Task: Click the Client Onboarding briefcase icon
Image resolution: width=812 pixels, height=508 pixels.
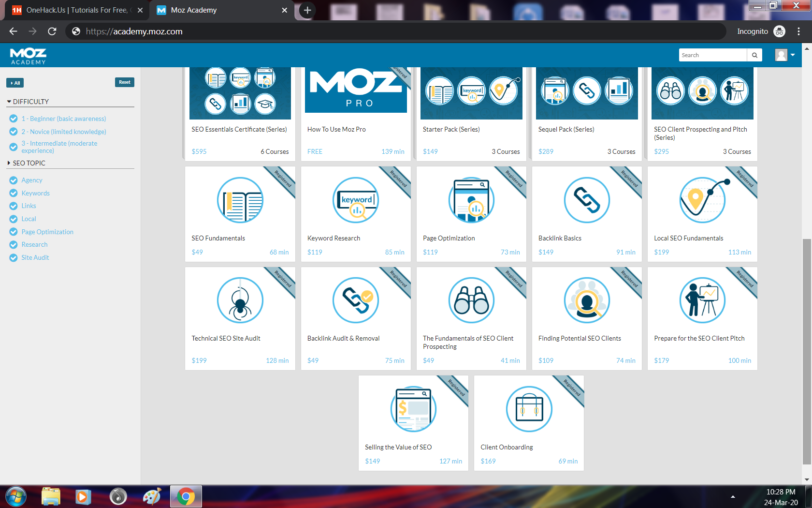Action: 529,409
